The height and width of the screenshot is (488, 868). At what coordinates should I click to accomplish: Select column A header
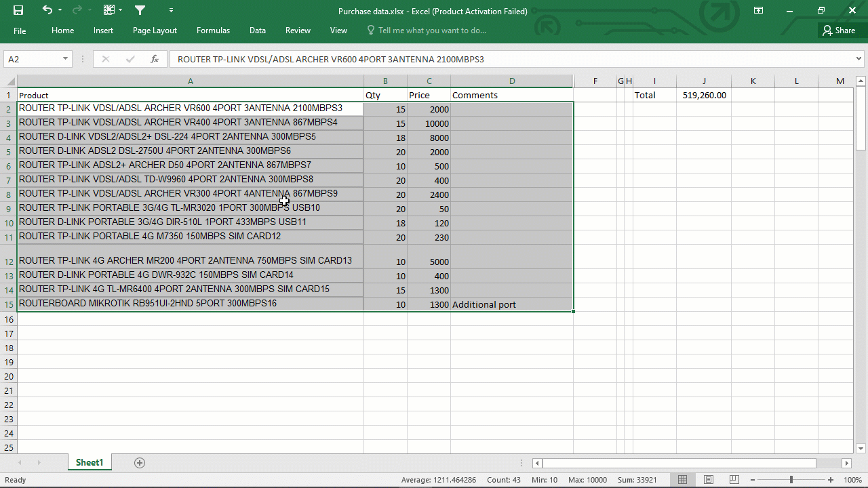pyautogui.click(x=191, y=81)
